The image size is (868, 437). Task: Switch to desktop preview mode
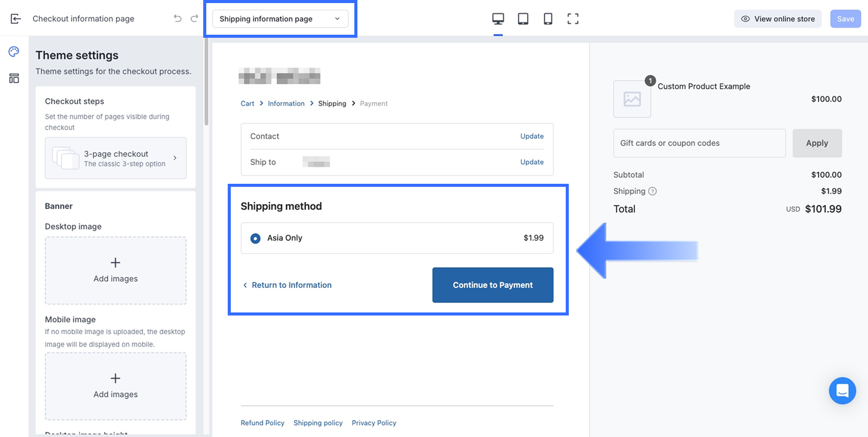498,19
